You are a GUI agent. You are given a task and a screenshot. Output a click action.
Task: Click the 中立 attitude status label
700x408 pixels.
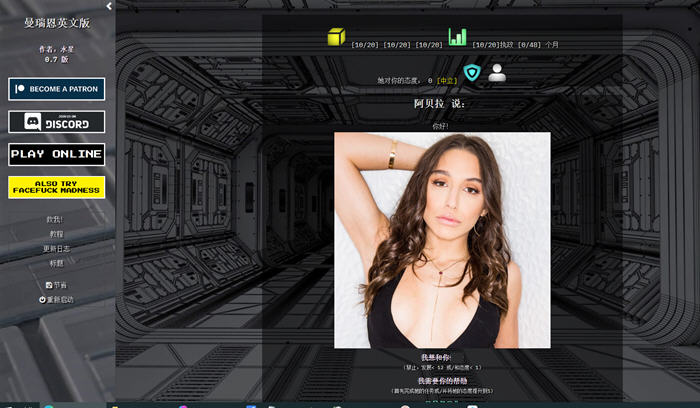[x=447, y=80]
